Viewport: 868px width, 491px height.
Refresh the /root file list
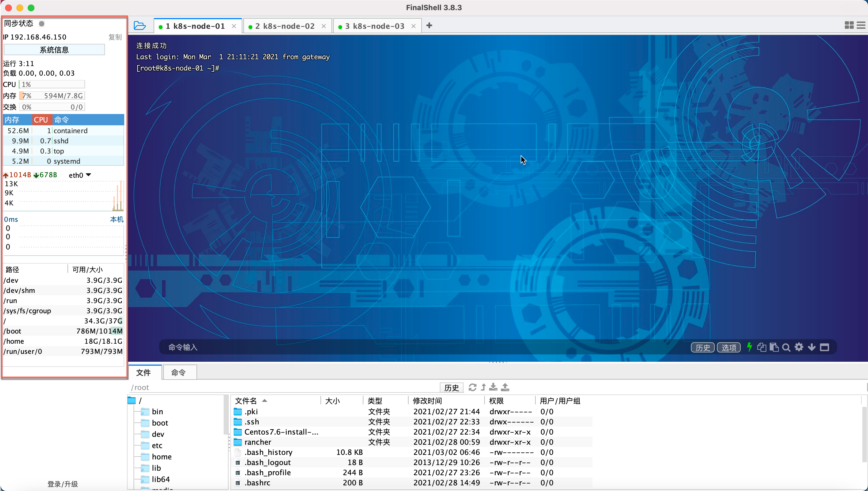(472, 387)
